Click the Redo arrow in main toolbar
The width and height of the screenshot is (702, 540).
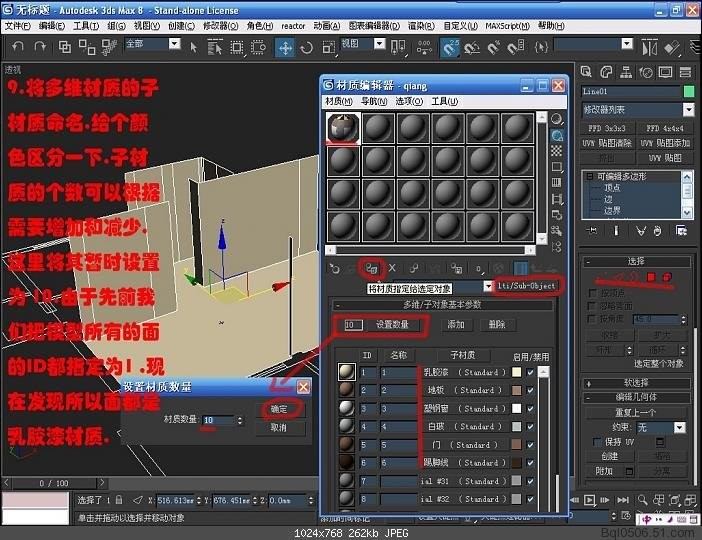tap(40, 47)
